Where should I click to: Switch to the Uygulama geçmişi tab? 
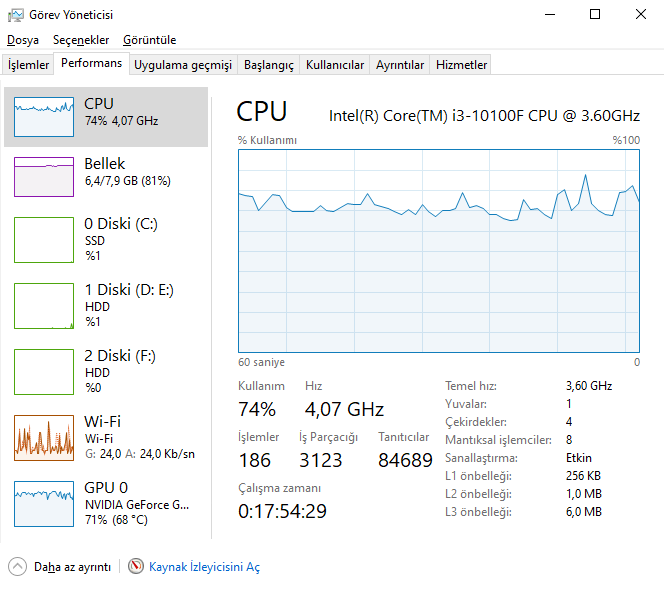click(x=183, y=65)
